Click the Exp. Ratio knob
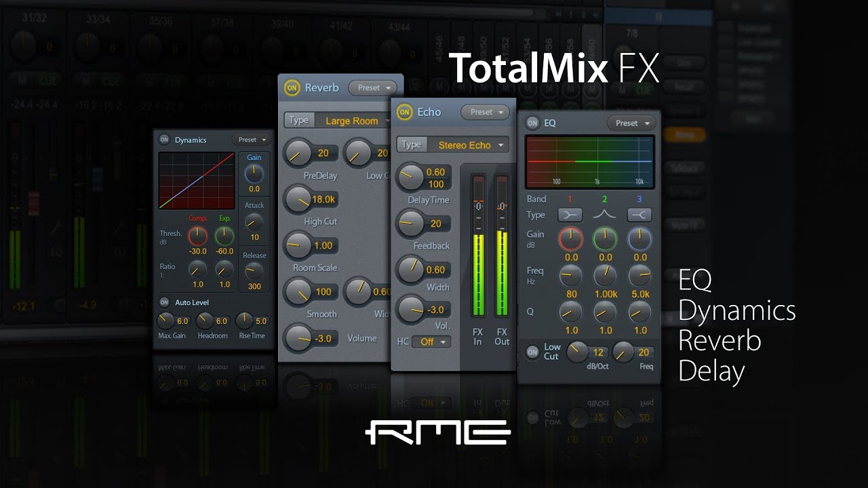This screenshot has height=488, width=868. coord(224,269)
